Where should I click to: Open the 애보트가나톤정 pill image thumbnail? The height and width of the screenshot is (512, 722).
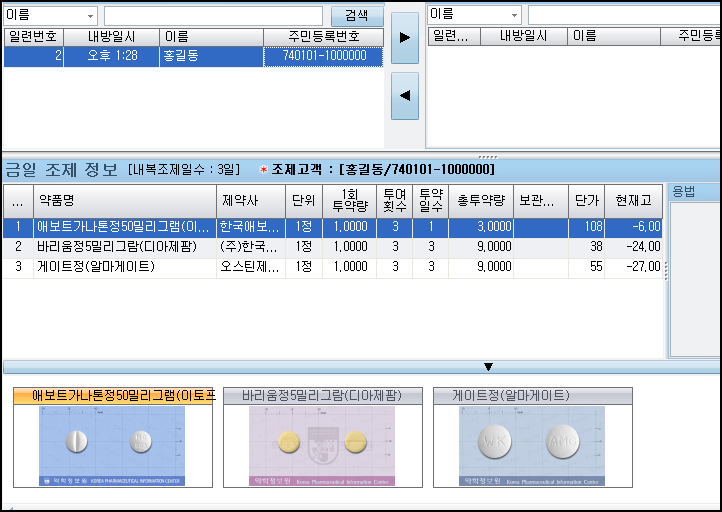pyautogui.click(x=112, y=445)
